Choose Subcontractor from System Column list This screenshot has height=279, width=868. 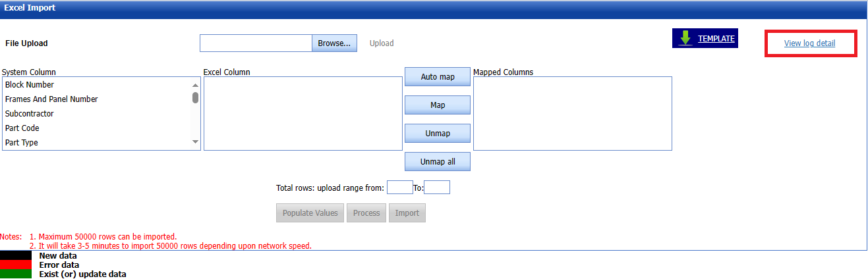30,114
